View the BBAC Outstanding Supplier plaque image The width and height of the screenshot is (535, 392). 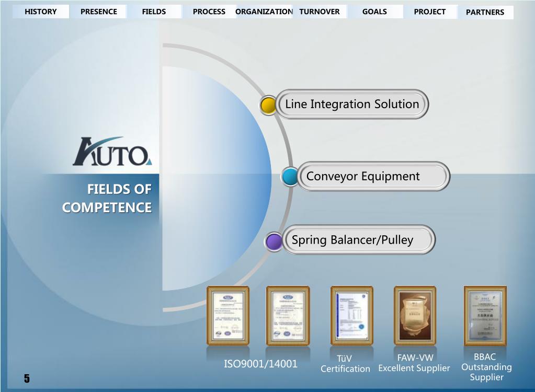point(485,316)
